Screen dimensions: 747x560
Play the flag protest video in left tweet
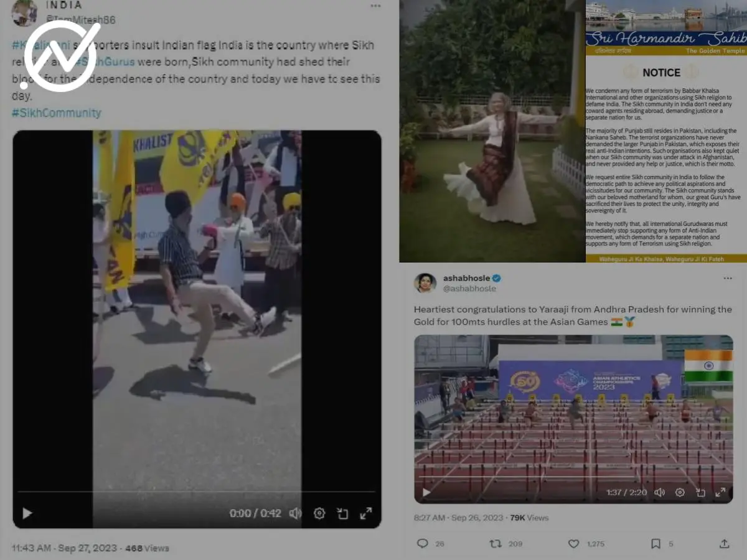(x=27, y=513)
